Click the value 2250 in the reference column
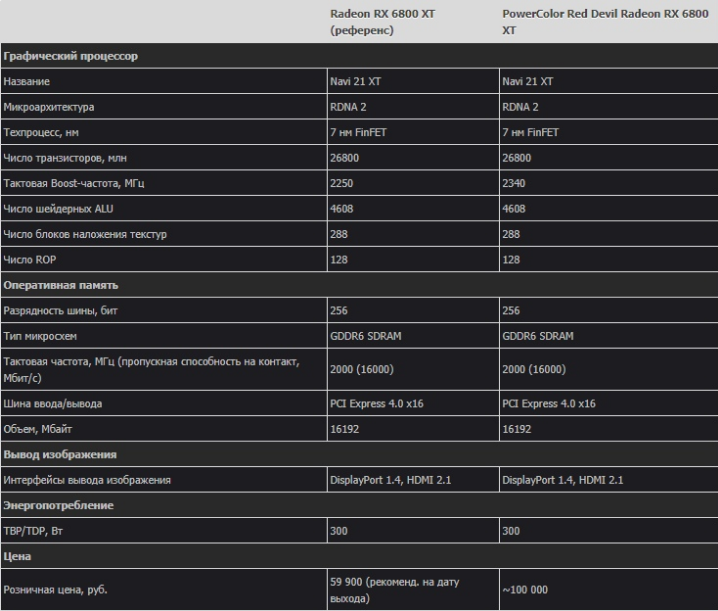718x611 pixels. click(x=342, y=183)
